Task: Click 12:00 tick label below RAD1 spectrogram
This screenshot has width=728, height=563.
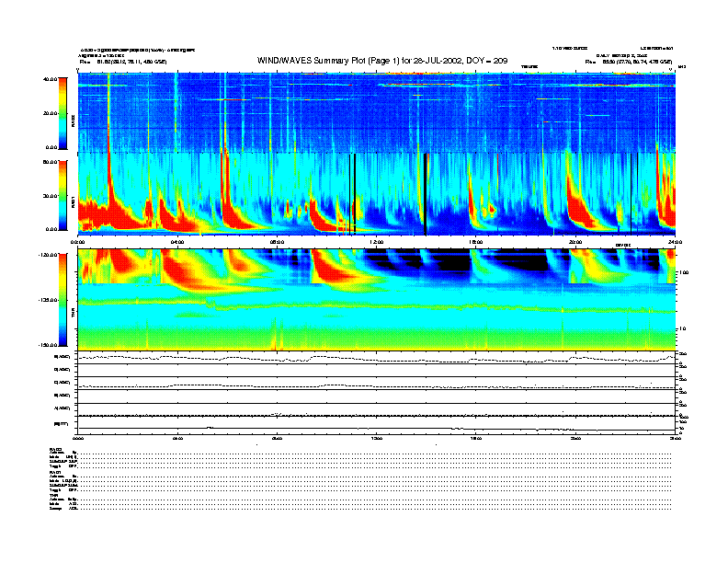Action: (377, 242)
